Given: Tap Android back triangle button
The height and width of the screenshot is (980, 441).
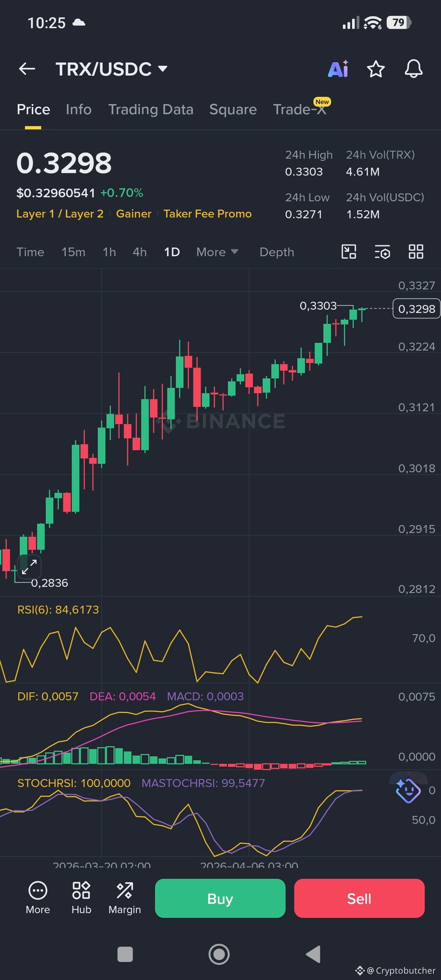Looking at the screenshot, I should point(313,954).
